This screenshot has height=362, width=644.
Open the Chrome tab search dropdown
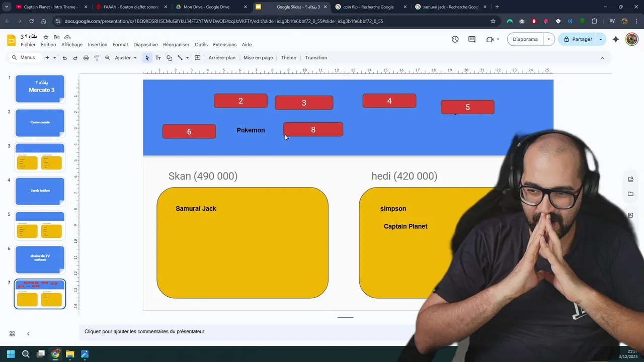click(7, 7)
